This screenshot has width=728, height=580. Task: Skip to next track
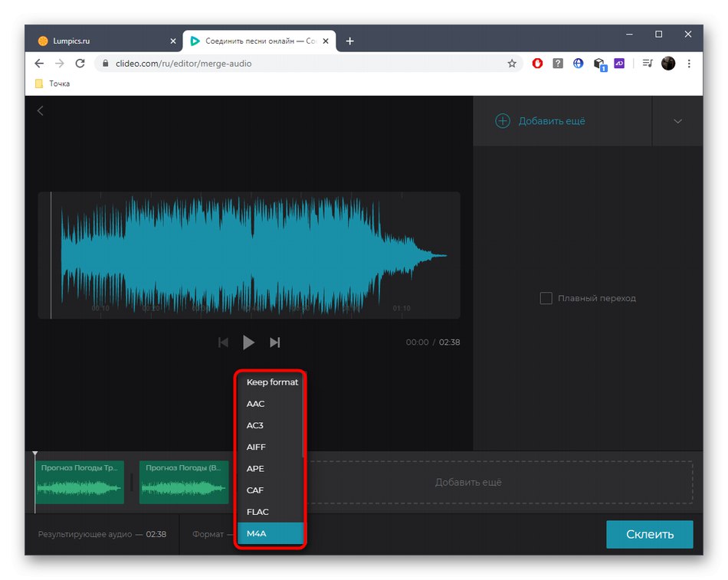pyautogui.click(x=275, y=342)
